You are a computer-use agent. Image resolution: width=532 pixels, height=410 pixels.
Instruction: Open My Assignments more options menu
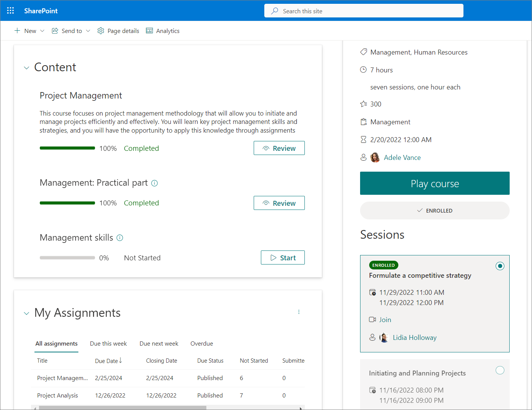[x=299, y=312]
